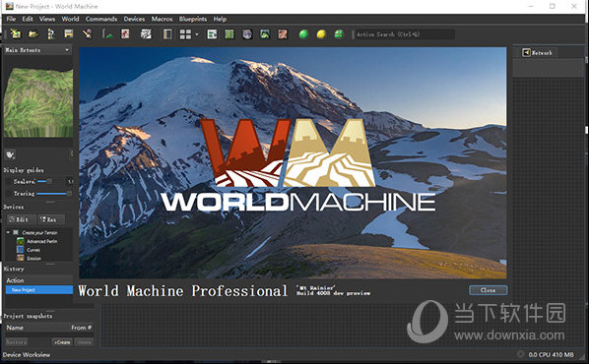The image size is (589, 364).
Task: Open the Main Extents dropdown
Action: click(x=37, y=50)
